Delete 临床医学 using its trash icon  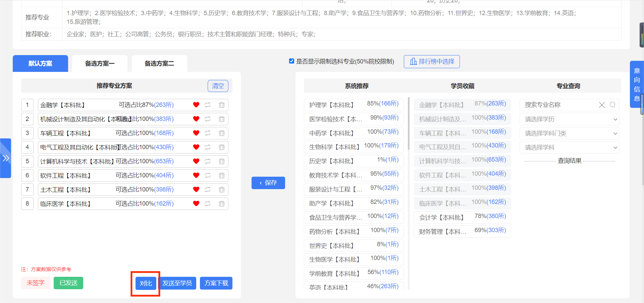221,204
